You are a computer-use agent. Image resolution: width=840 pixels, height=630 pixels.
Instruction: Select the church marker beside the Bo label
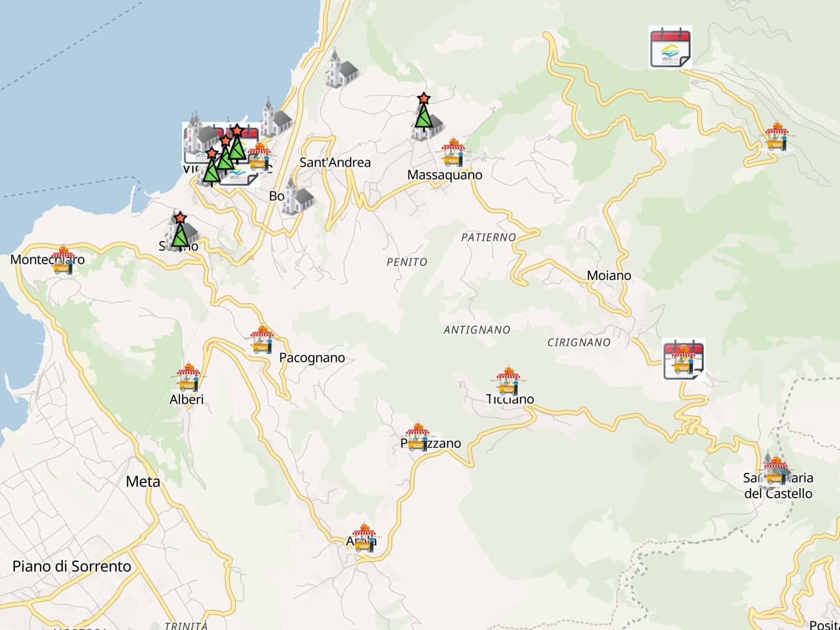point(297,197)
